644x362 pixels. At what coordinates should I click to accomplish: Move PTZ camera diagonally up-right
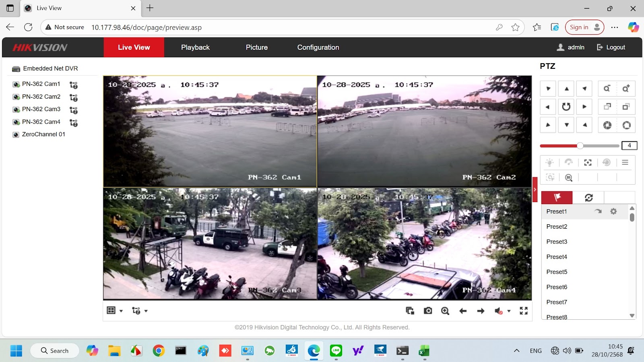584,89
